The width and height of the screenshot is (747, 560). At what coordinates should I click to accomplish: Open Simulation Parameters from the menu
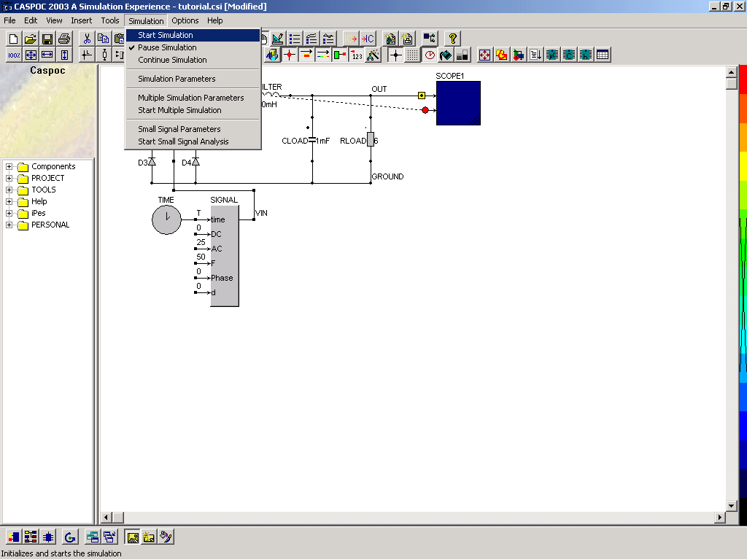[193, 79]
